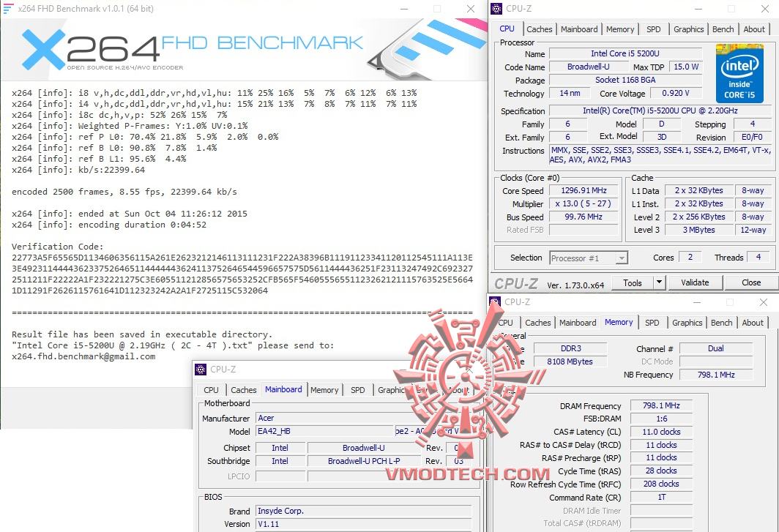Switch to Mainboard tab in top CPU-Z window
The image size is (779, 532).
(x=579, y=29)
